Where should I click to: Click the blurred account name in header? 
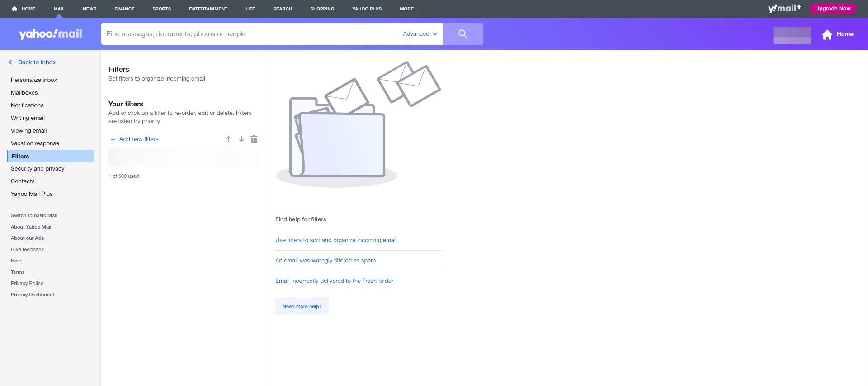[x=792, y=35]
